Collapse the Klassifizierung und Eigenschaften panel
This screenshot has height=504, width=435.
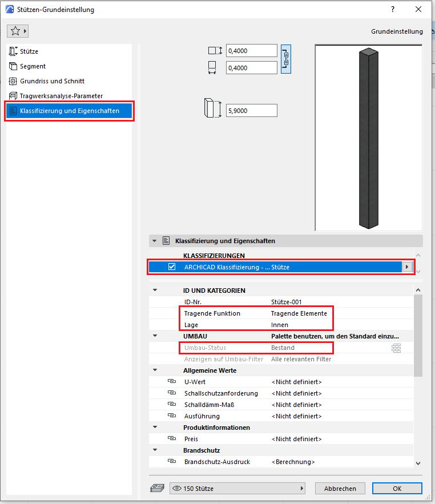coord(154,241)
